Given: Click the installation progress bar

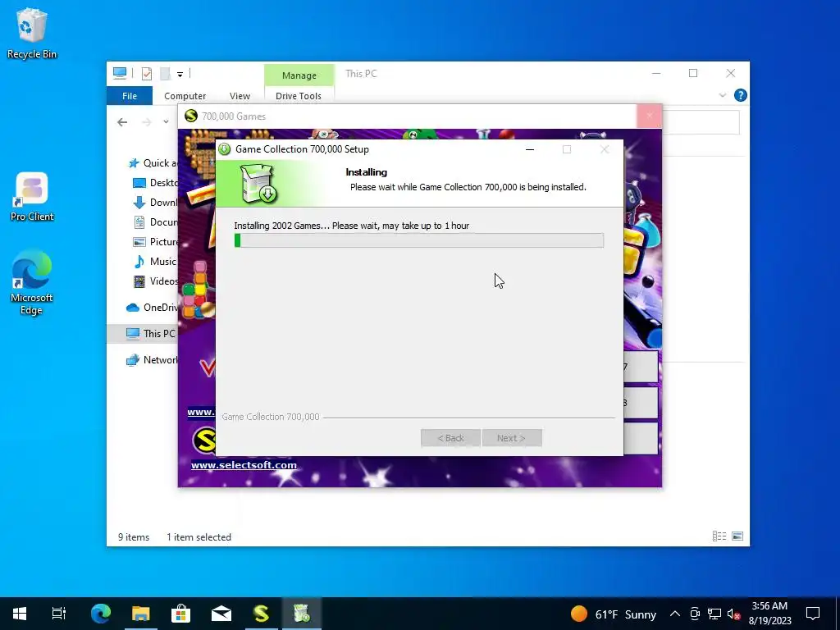Looking at the screenshot, I should pyautogui.click(x=419, y=240).
